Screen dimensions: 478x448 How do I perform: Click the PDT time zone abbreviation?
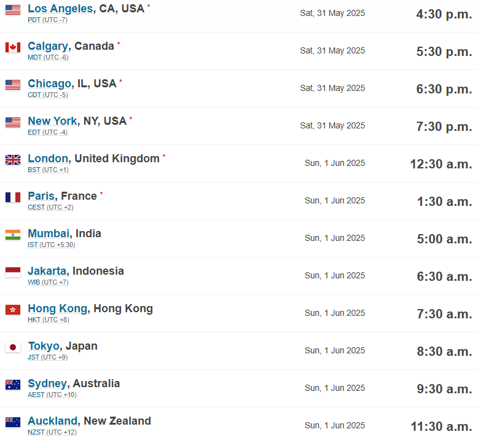click(34, 20)
